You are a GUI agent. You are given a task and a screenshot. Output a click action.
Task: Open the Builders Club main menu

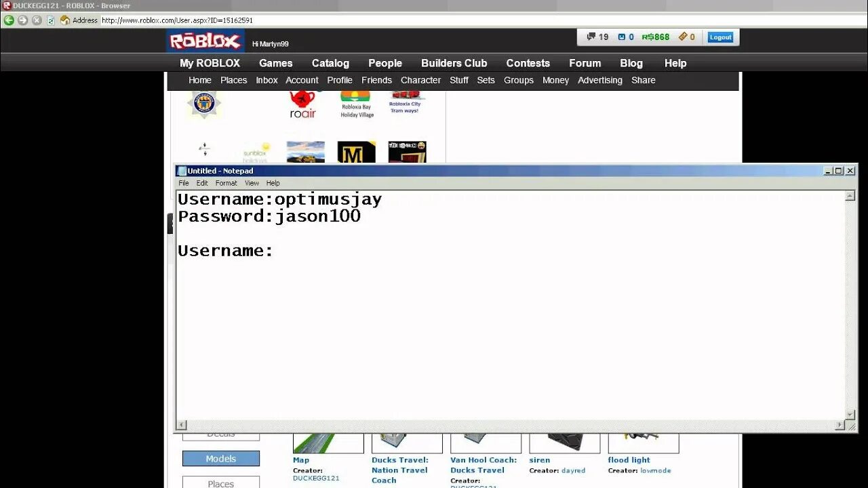pyautogui.click(x=454, y=63)
